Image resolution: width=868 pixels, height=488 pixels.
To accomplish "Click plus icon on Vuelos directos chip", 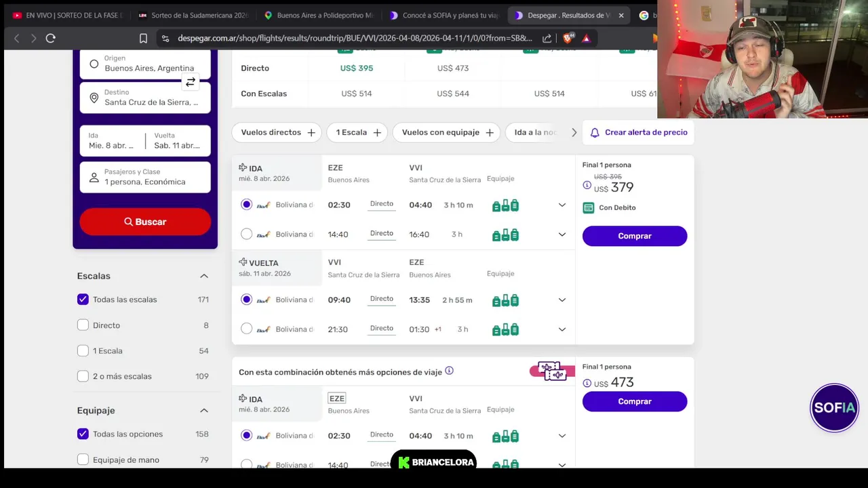I will tap(311, 133).
